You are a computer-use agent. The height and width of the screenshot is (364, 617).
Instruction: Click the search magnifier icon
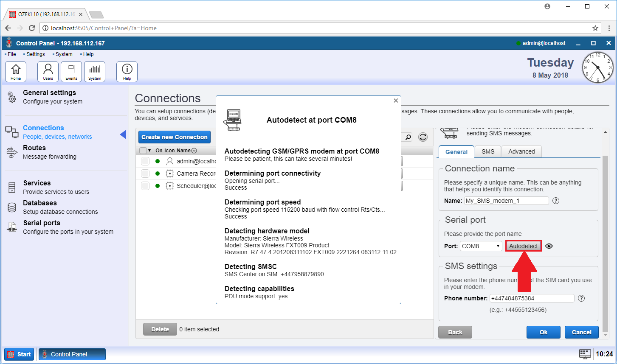(408, 137)
